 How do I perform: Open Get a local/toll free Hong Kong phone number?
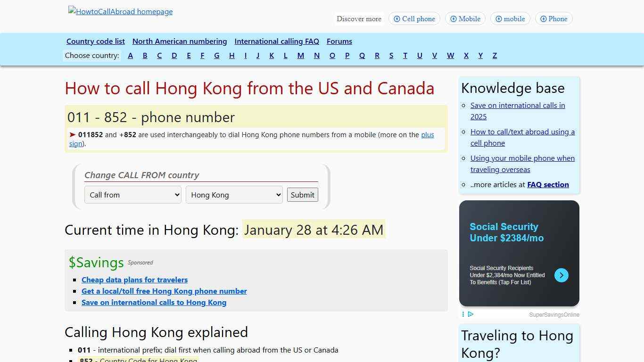[x=164, y=291]
